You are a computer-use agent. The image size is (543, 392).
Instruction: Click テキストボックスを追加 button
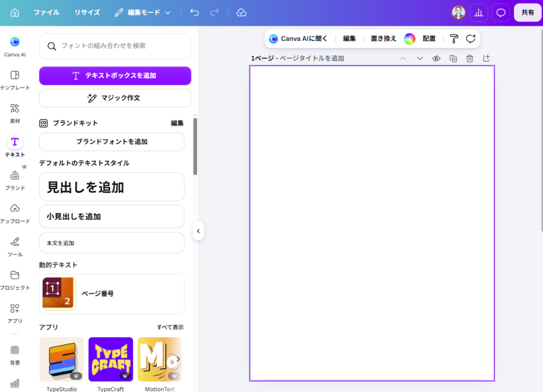coord(115,75)
